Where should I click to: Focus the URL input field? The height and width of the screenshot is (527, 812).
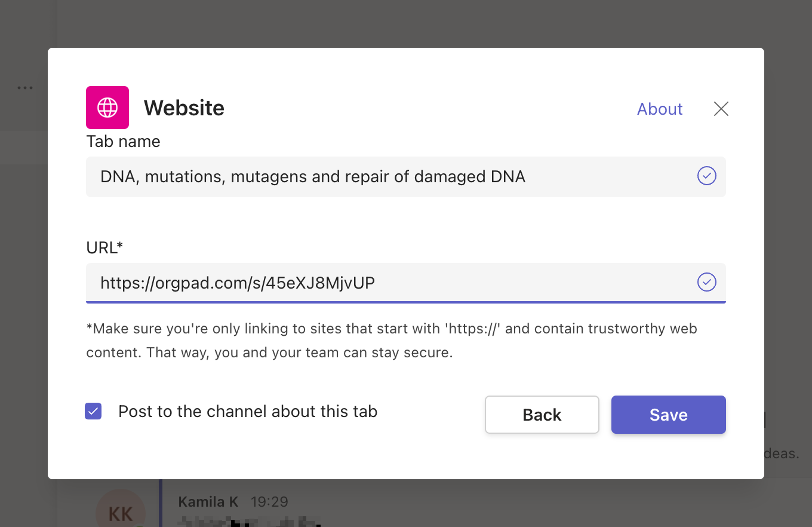(388, 283)
